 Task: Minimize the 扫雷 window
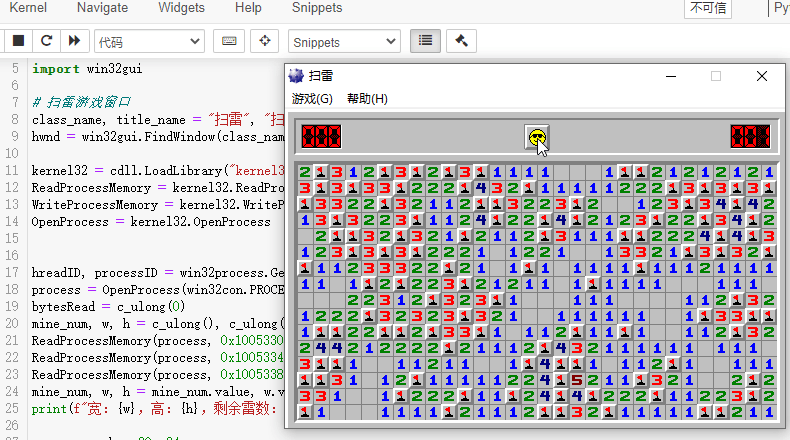671,77
